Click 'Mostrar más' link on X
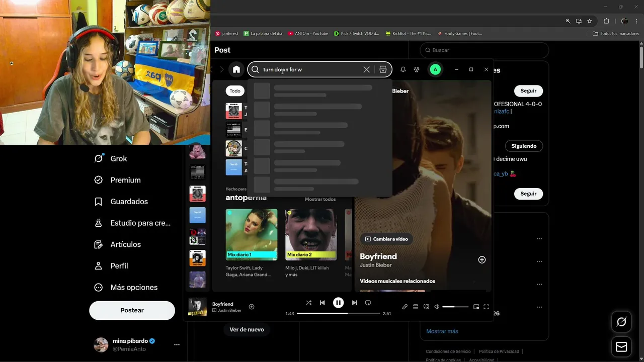 (442, 331)
